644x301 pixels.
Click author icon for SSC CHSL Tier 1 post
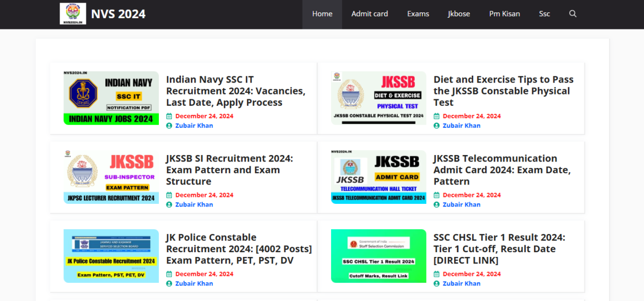click(436, 283)
